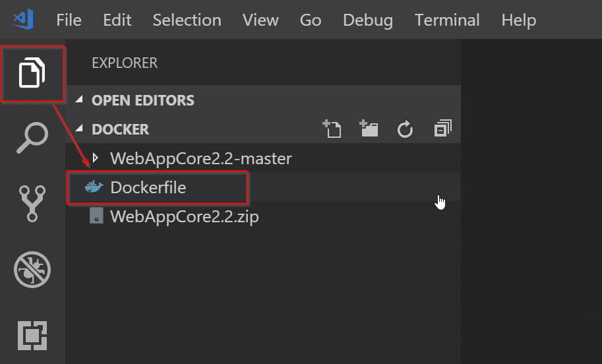
Task: Click the New File icon in DOCKER header
Action: 332,129
